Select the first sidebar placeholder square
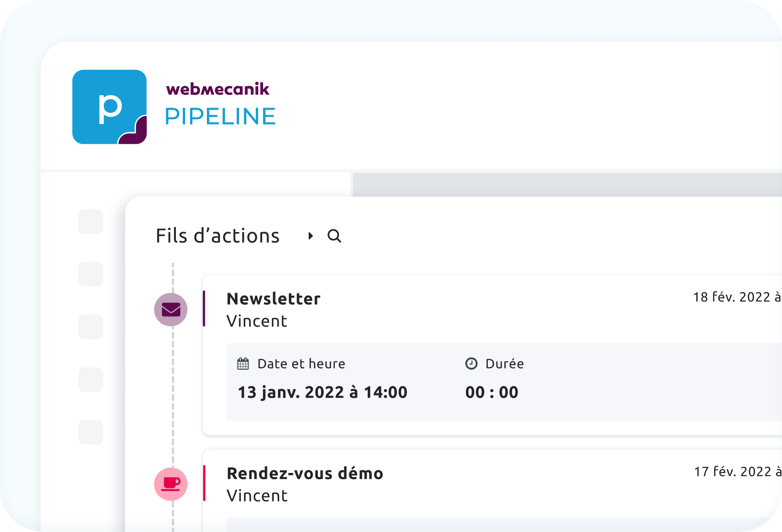 click(91, 221)
